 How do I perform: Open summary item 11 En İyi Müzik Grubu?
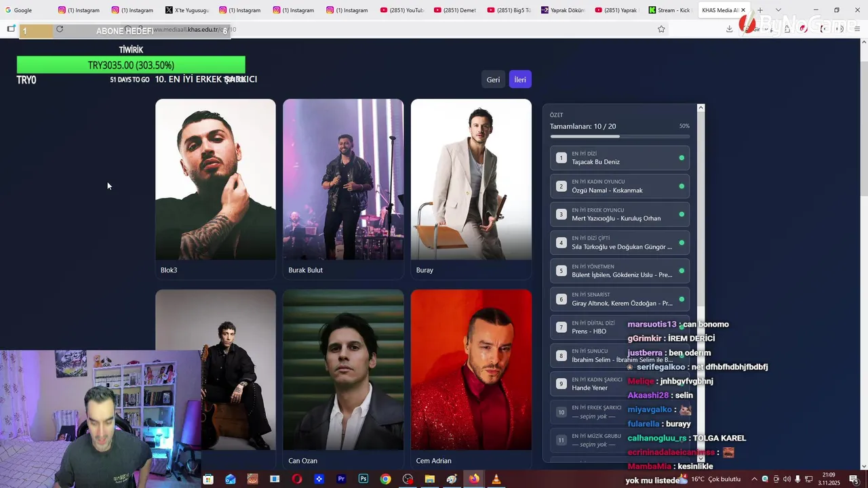620,441
